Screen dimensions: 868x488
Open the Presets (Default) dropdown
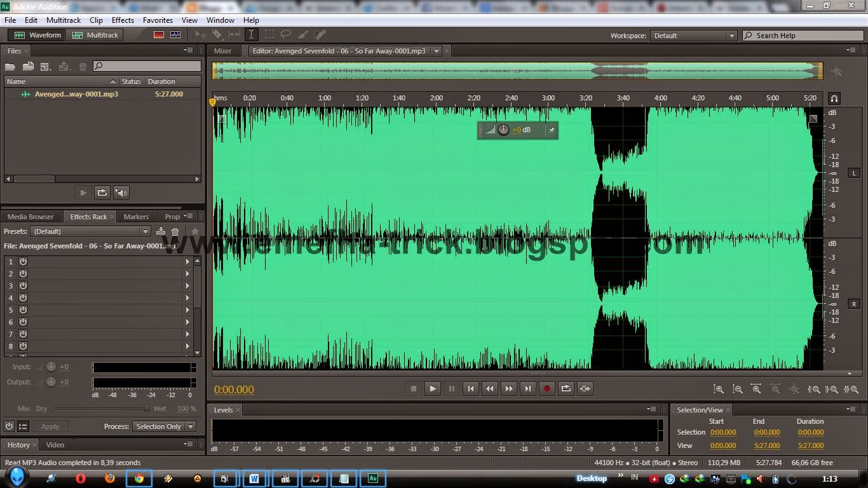(x=91, y=231)
